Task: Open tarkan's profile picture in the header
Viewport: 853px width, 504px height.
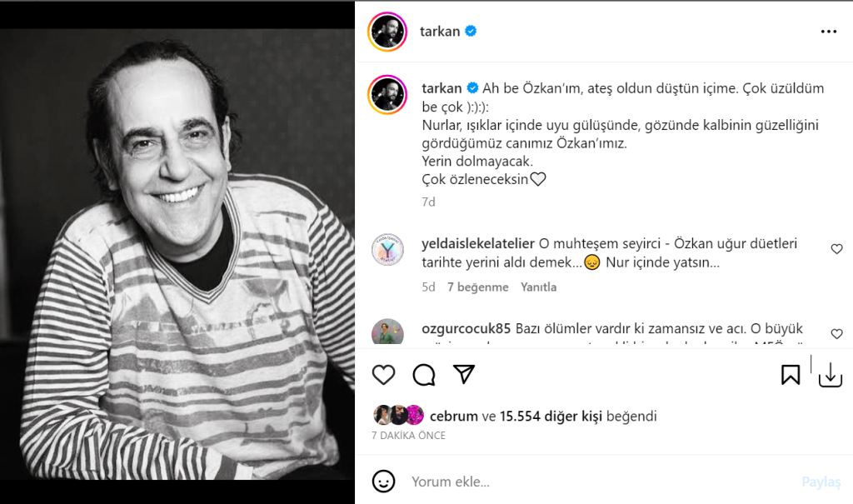Action: (387, 32)
